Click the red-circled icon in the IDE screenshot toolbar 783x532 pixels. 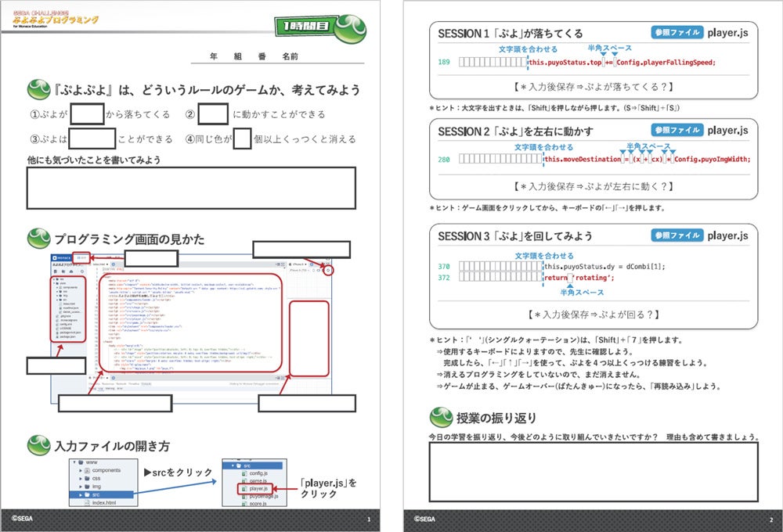tap(328, 271)
